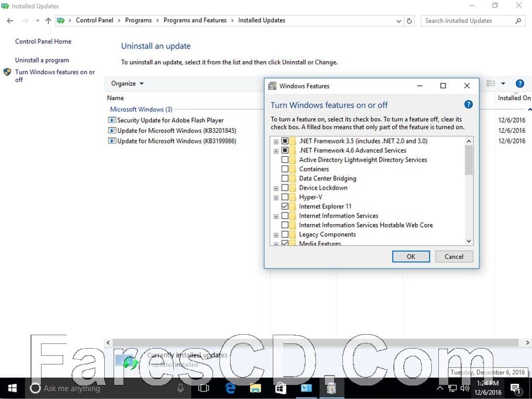Click the Windows Features title bar icon
Viewport: 532px width, 399px height.
272,86
